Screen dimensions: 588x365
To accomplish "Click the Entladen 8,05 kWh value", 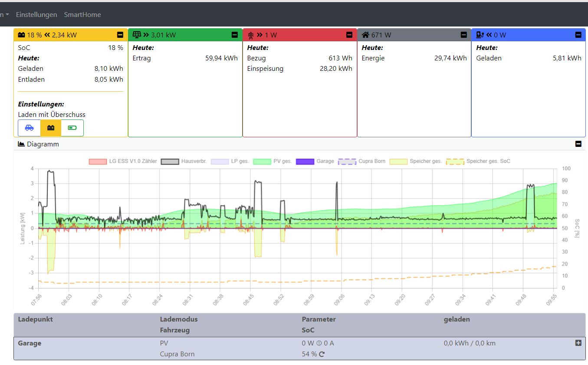I will pyautogui.click(x=109, y=80).
